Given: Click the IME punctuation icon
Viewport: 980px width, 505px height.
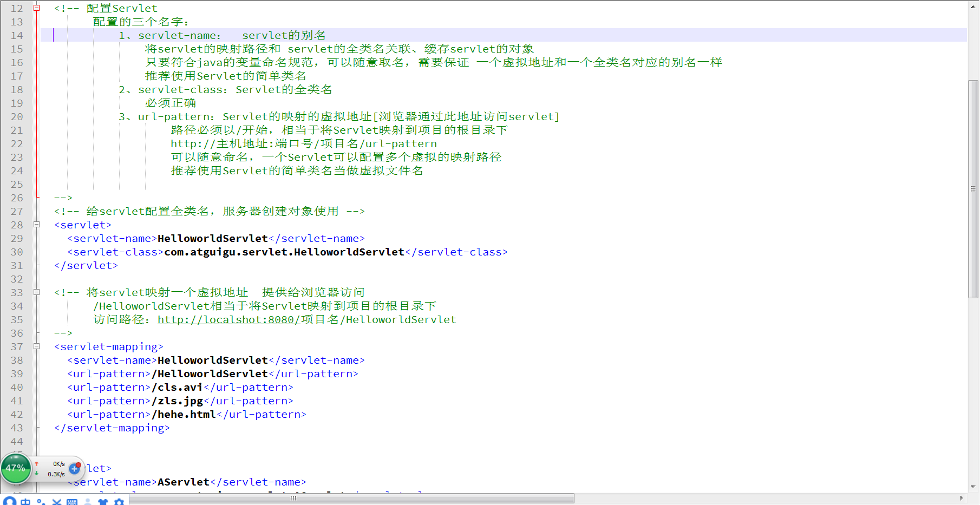Looking at the screenshot, I should (x=41, y=502).
